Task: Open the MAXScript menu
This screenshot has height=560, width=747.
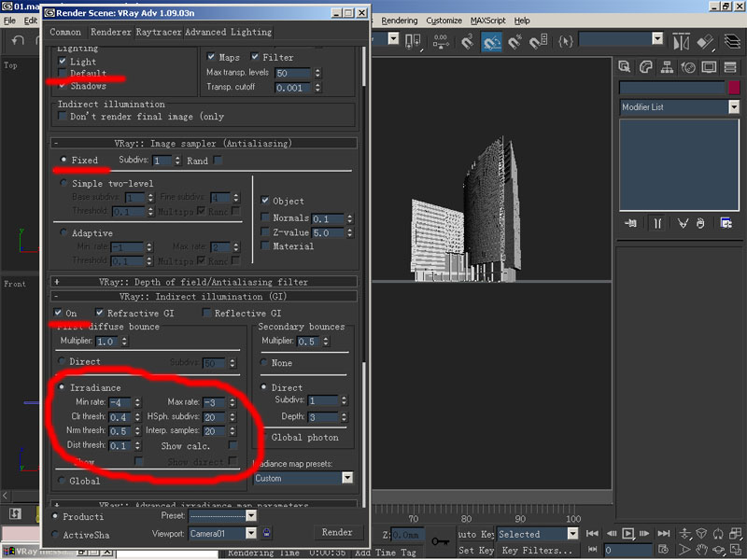Action: [488, 21]
